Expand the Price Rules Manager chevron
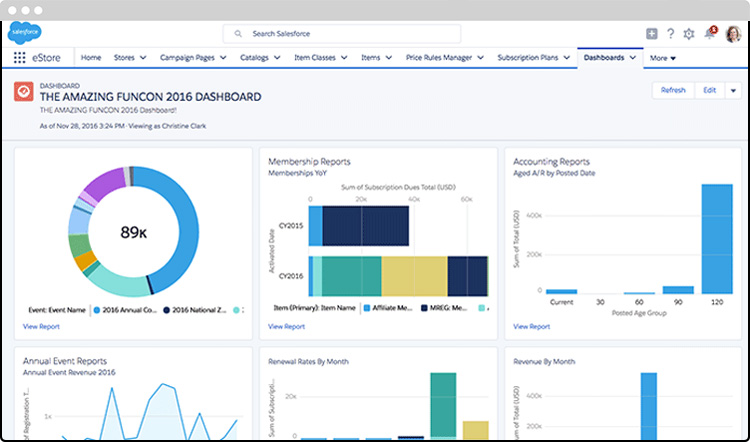Screen dimensions: 750x442 click(x=480, y=58)
